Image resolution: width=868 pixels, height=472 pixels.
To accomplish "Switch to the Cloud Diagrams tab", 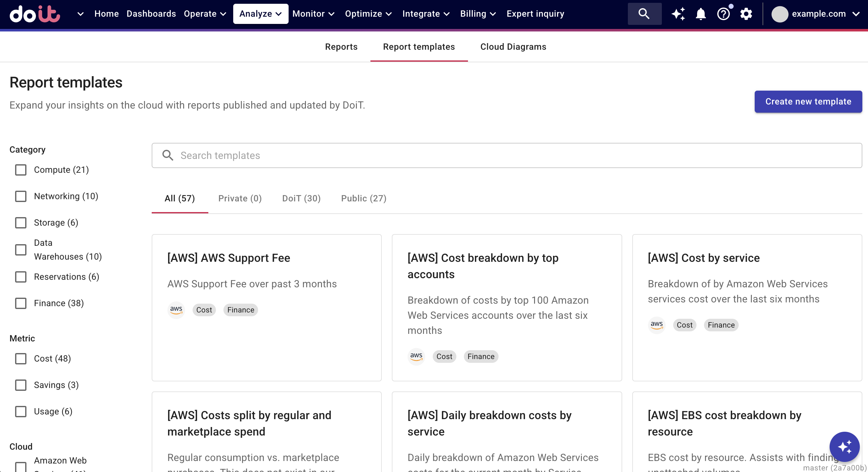I will (513, 47).
